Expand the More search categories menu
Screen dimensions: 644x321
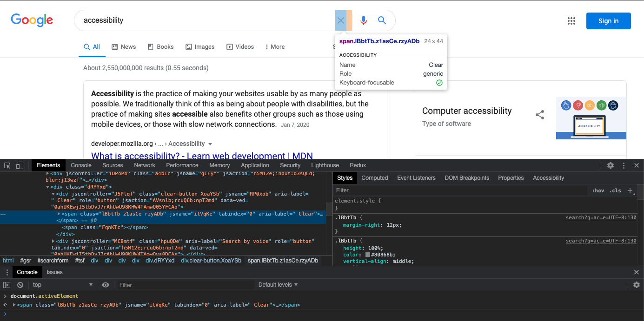(275, 47)
